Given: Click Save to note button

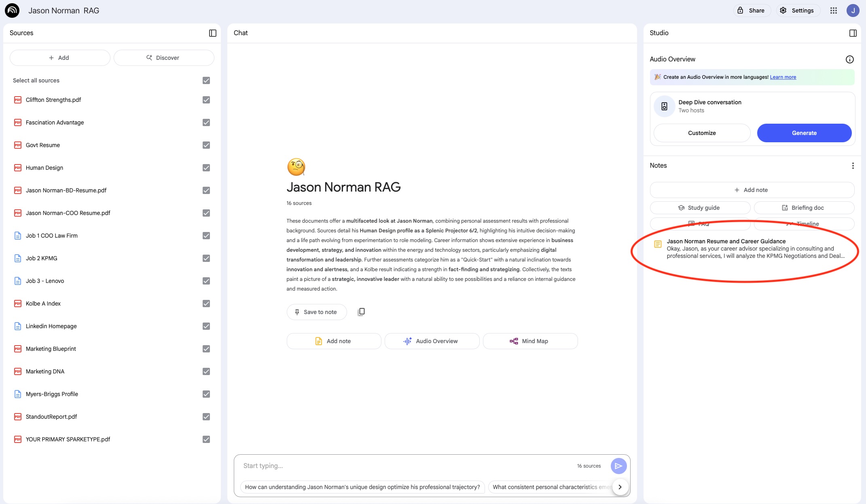Looking at the screenshot, I should pos(316,312).
